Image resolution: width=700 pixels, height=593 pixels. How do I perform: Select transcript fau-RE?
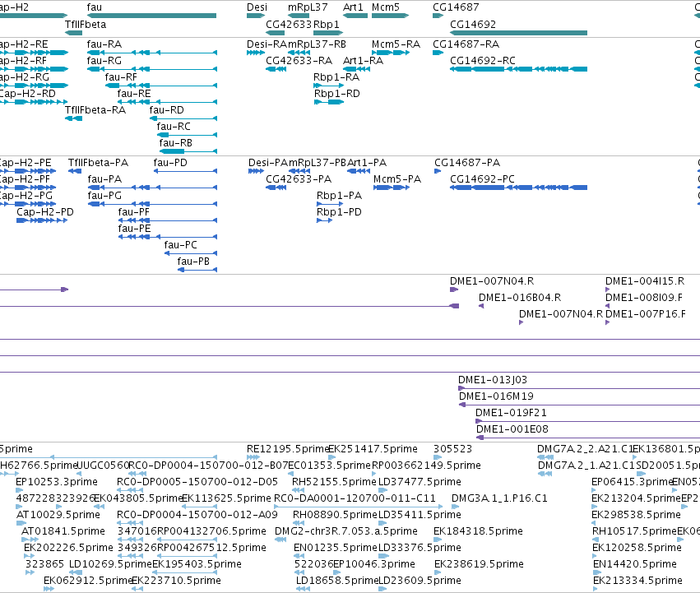[134, 94]
